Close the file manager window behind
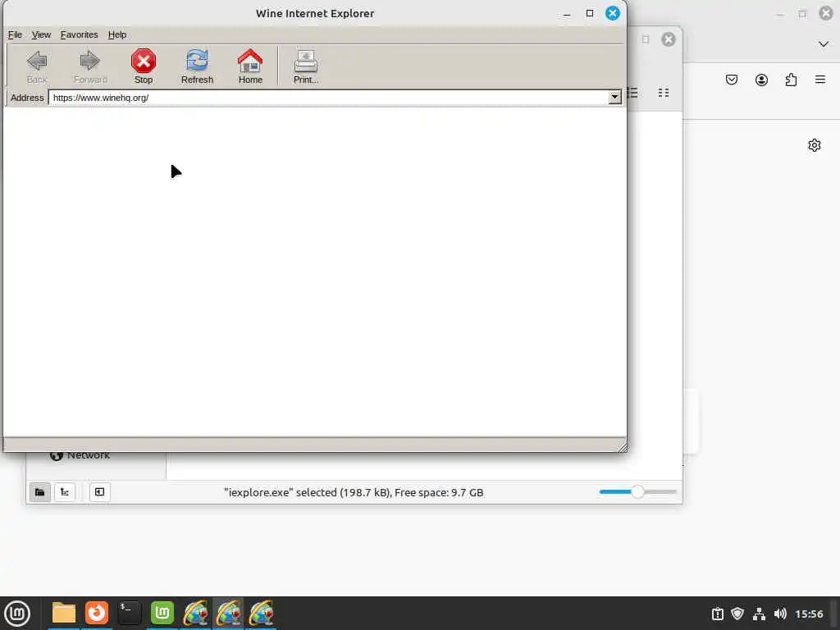The image size is (840, 630). coord(669,39)
